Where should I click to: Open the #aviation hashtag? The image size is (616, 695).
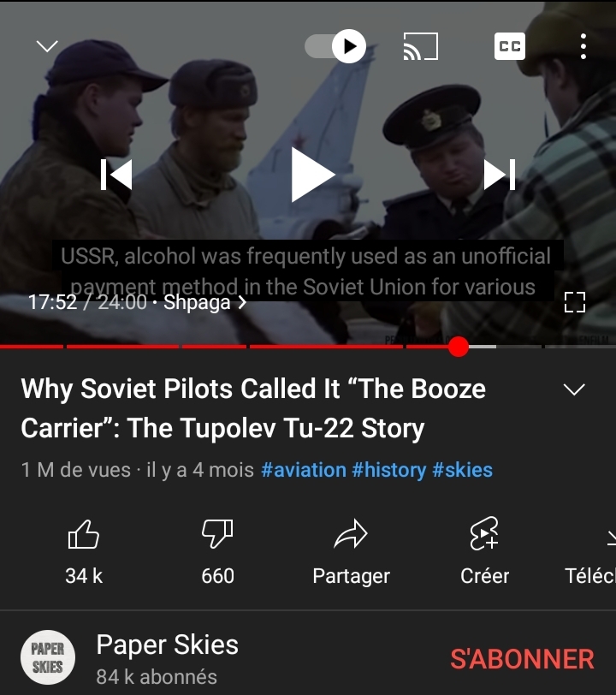[304, 470]
